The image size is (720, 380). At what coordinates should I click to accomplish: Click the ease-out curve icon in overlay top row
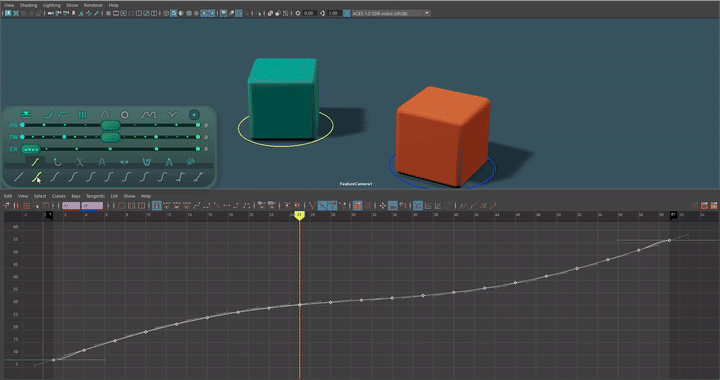click(x=62, y=115)
